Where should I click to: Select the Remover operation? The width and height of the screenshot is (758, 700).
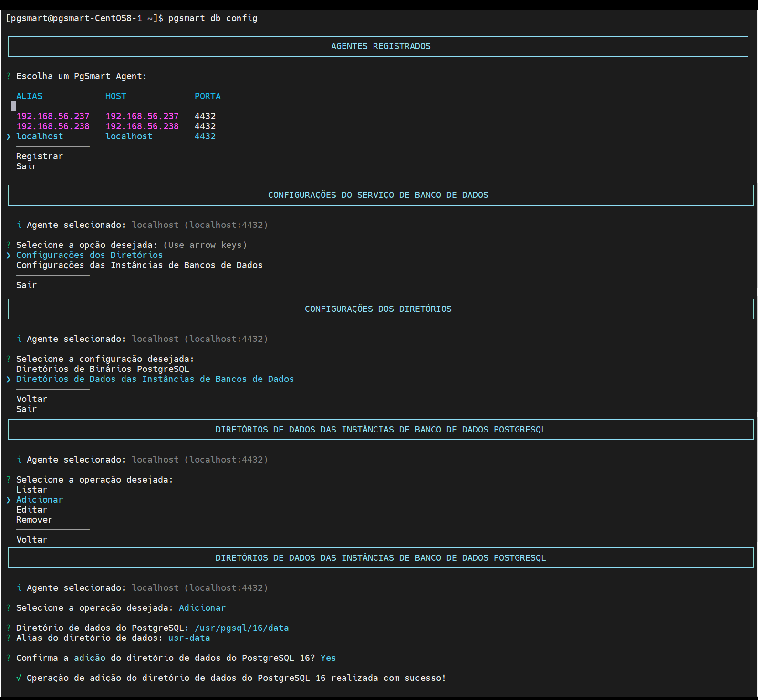tap(34, 520)
